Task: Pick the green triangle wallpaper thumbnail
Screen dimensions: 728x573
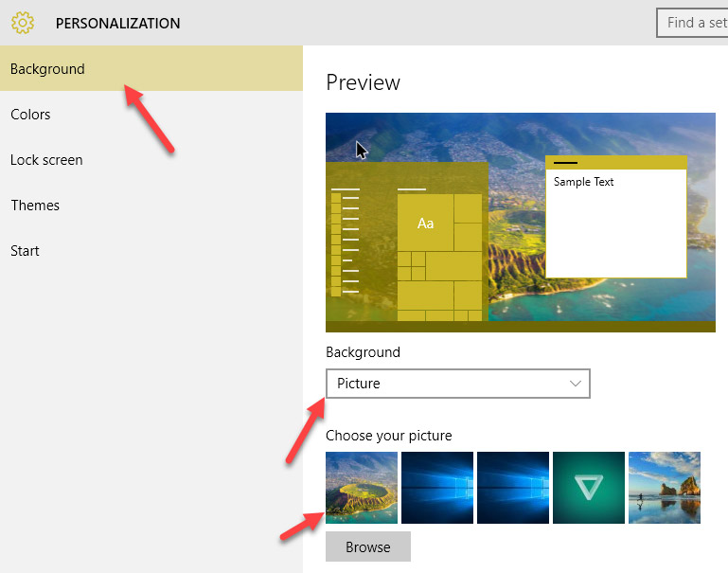Action: [x=589, y=488]
